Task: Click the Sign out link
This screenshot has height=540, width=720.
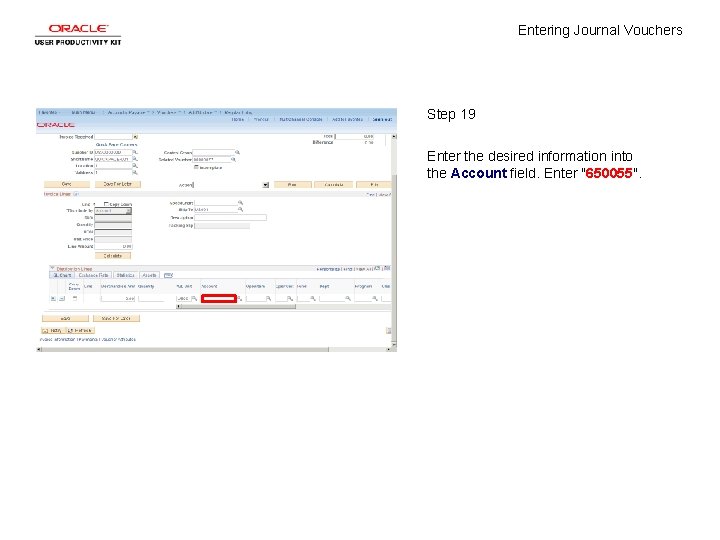Action: tap(382, 119)
